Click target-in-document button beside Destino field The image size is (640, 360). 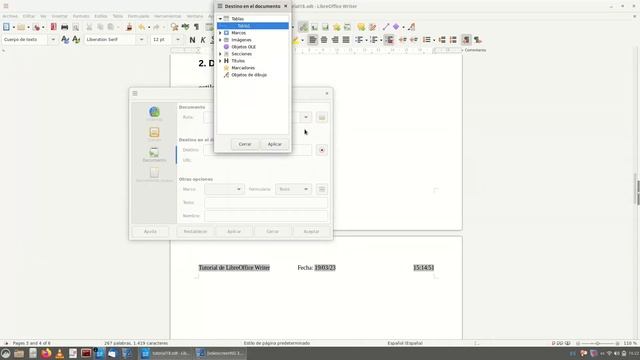322,150
